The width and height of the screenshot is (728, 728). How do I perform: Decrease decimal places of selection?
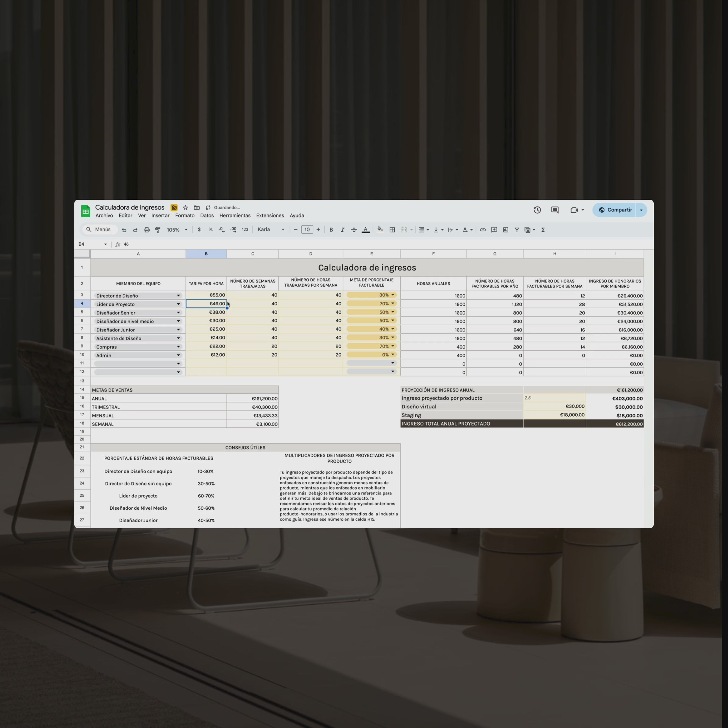(222, 230)
